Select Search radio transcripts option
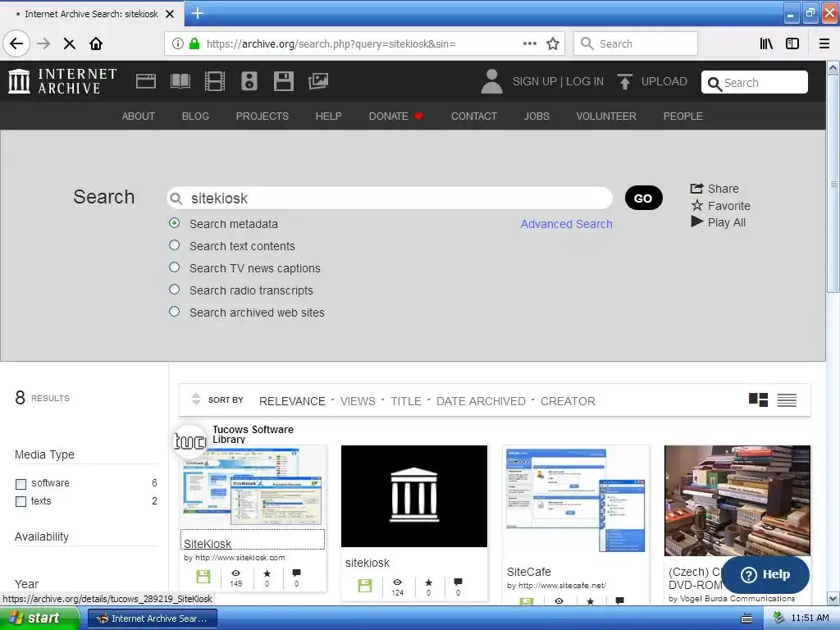The height and width of the screenshot is (630, 840). (174, 290)
